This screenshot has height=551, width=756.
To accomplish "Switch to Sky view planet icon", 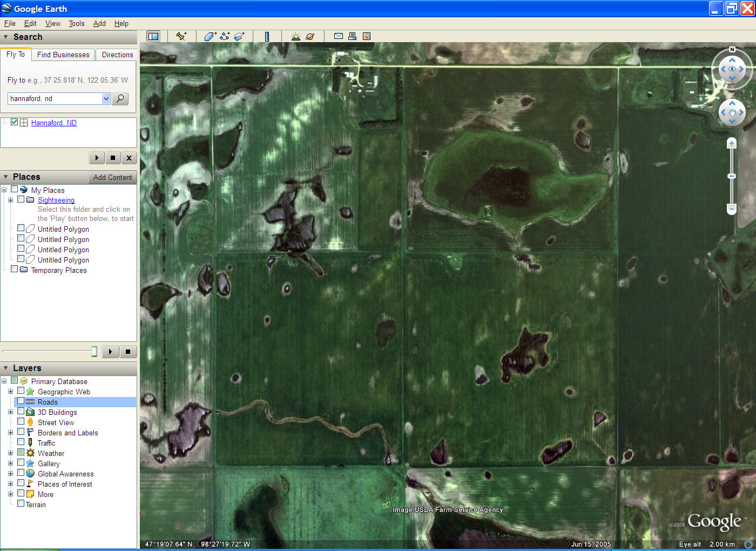I will pos(310,36).
